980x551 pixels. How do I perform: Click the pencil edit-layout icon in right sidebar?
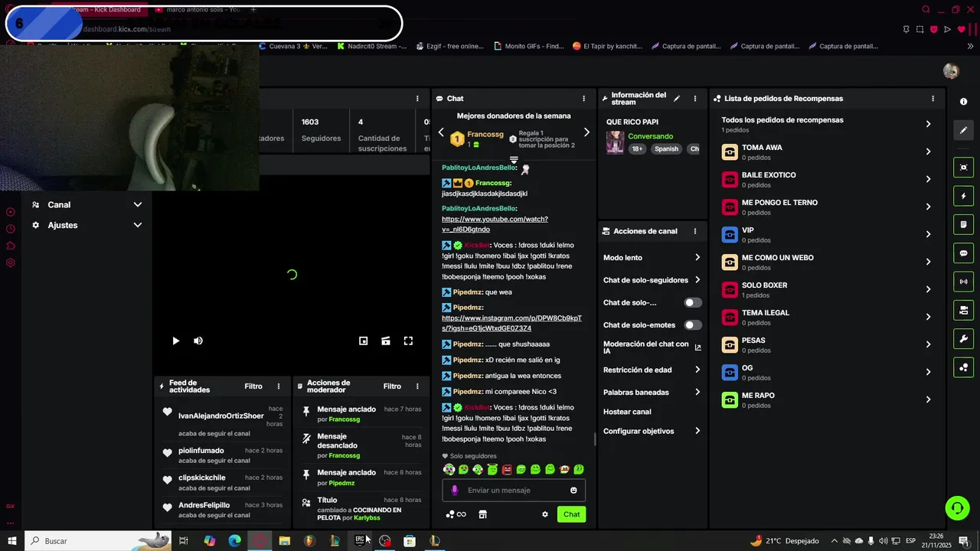[x=963, y=130]
